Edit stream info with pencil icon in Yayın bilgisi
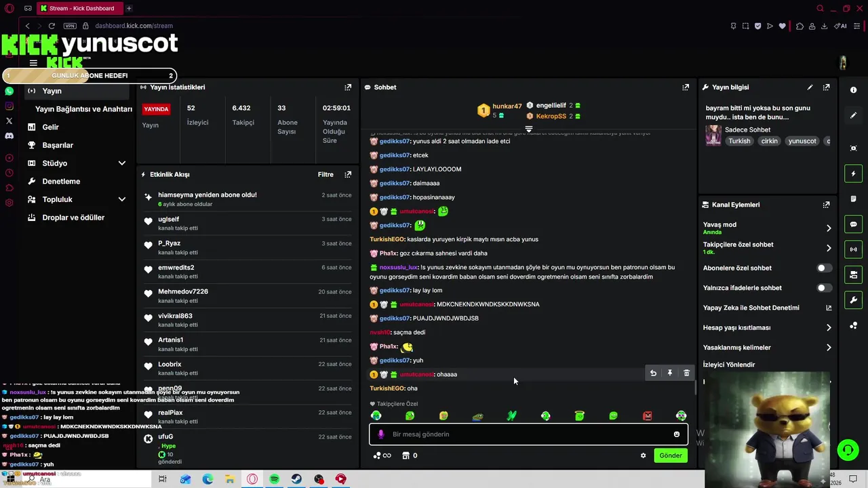868x488 pixels. 810,87
